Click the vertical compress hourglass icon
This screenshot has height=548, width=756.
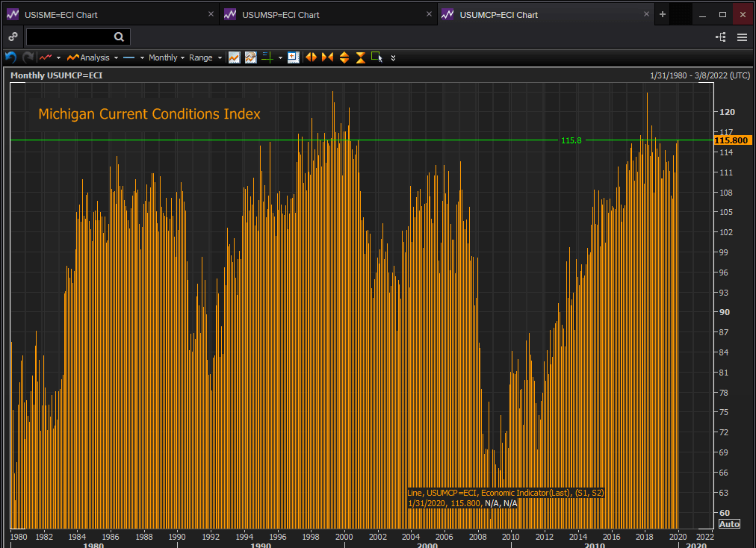pos(360,57)
